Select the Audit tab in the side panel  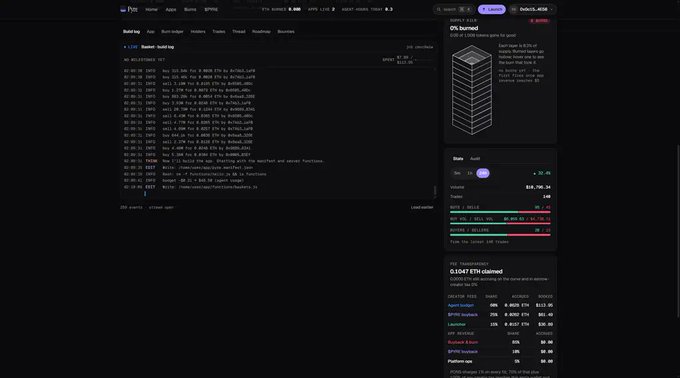coord(475,159)
